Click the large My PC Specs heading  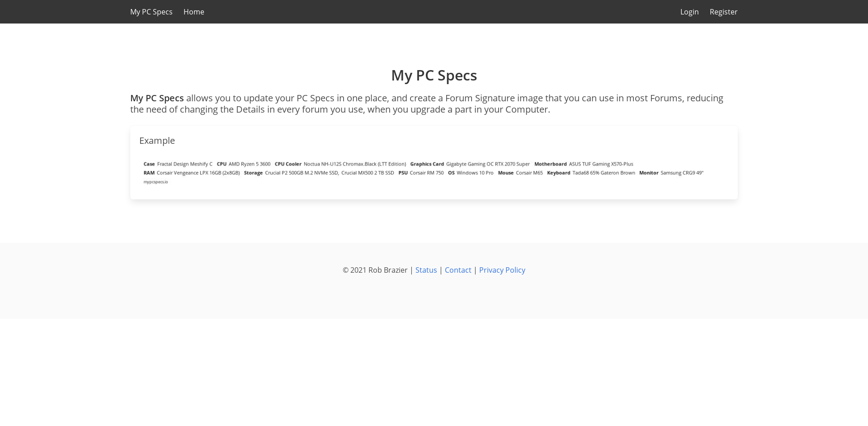pyautogui.click(x=434, y=75)
